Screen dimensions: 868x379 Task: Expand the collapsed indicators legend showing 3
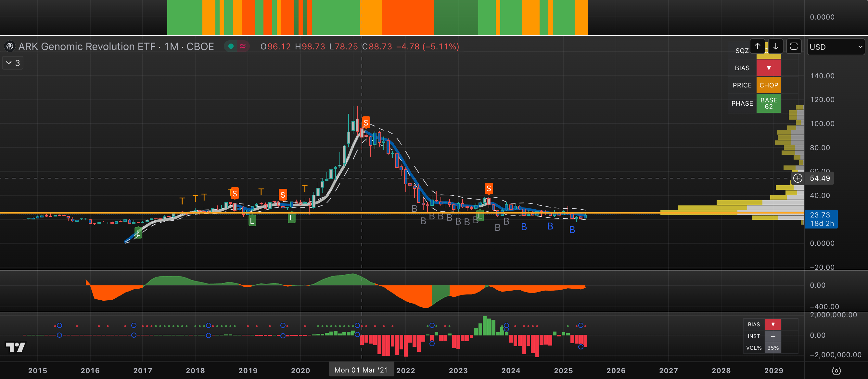coord(13,63)
